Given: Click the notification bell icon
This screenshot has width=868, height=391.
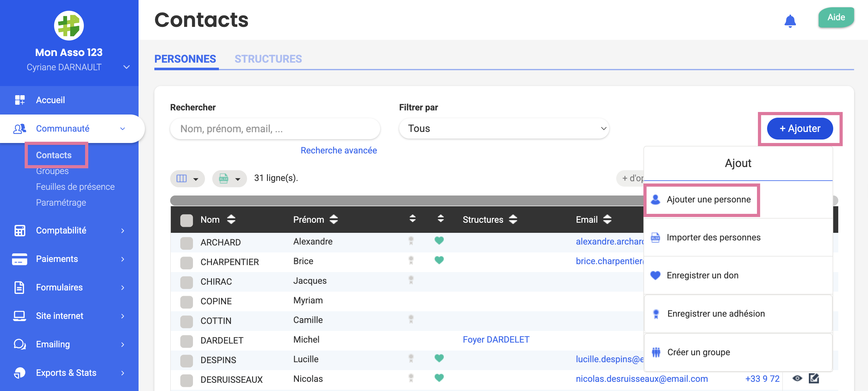Looking at the screenshot, I should [790, 21].
